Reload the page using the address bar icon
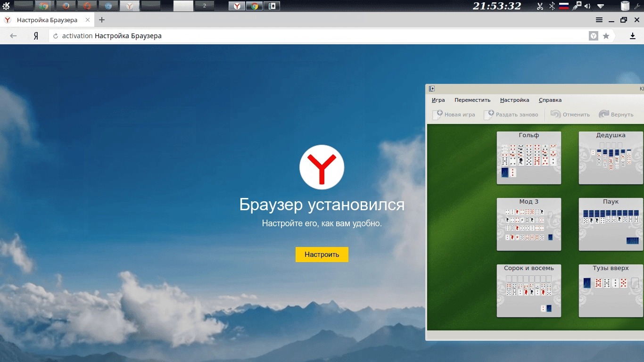 (56, 36)
